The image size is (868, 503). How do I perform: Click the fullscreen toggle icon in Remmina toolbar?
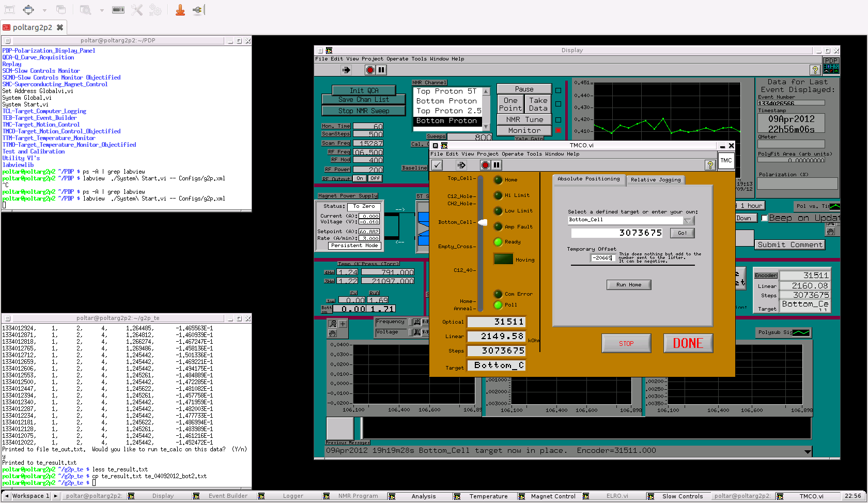[28, 10]
